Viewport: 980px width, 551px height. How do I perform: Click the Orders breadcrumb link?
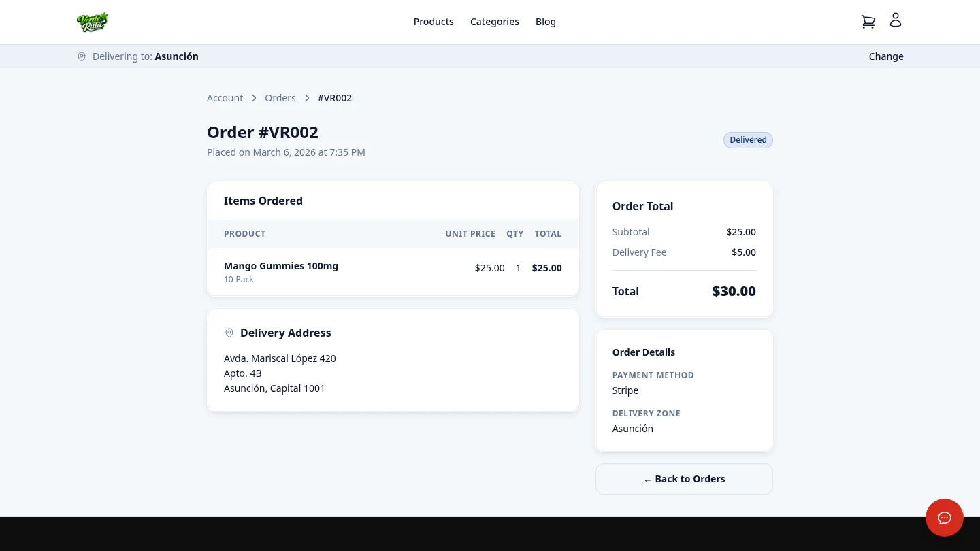(x=280, y=98)
